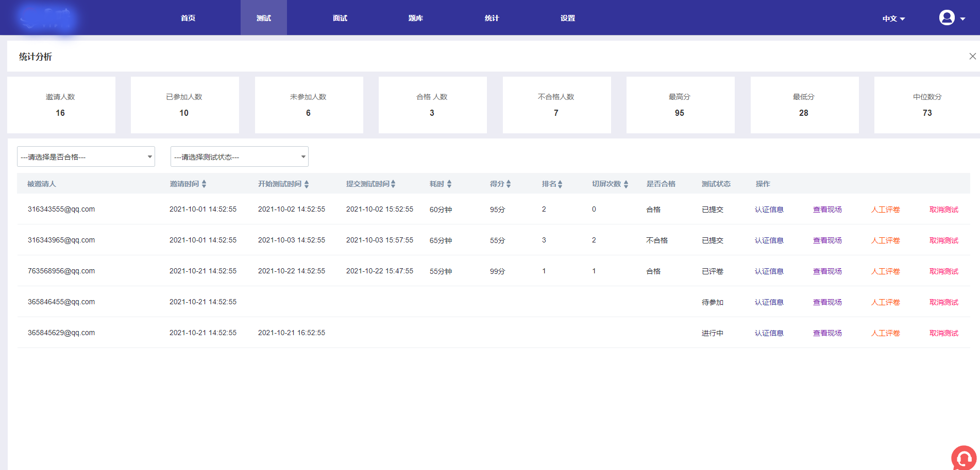
Task: View 查看现场 for 763568956@qq.com
Action: point(827,271)
